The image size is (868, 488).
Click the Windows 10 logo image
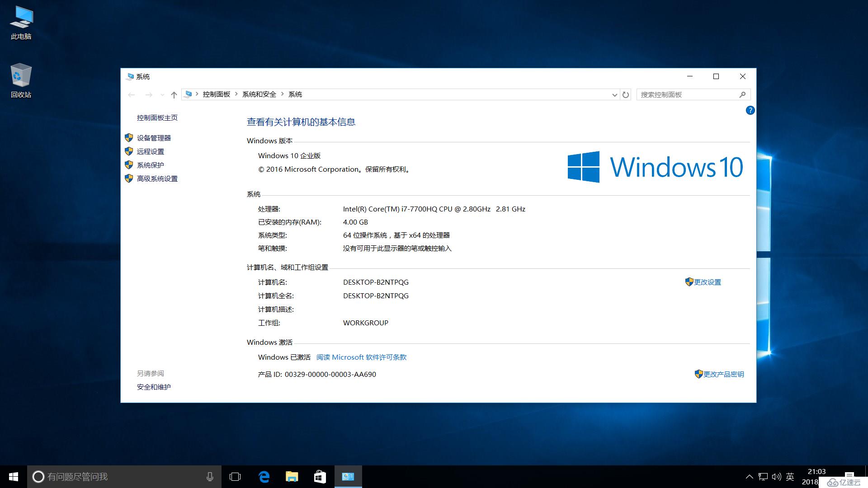click(x=655, y=167)
